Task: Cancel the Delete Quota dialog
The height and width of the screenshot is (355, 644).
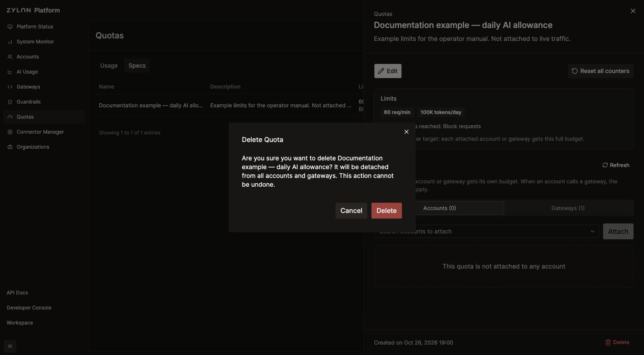Action: click(351, 210)
